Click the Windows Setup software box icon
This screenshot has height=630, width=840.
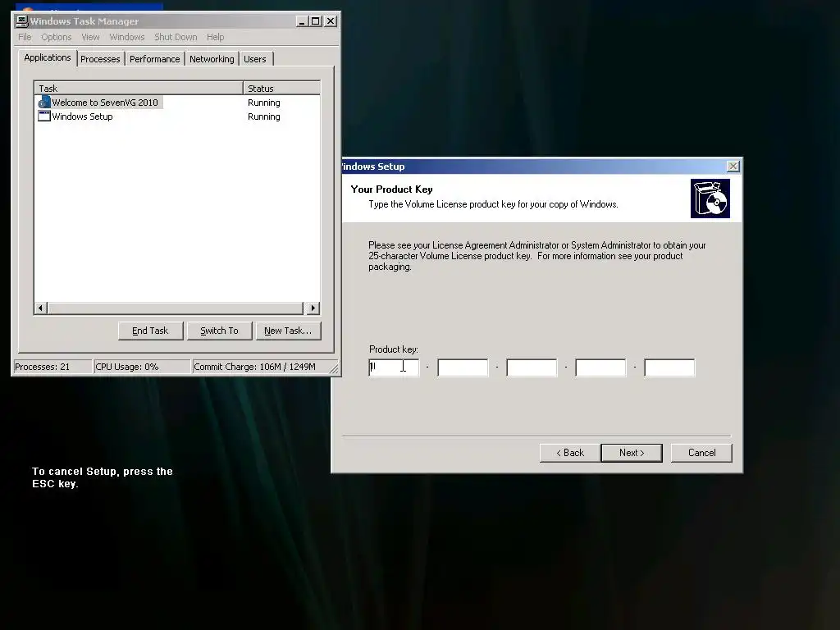(710, 199)
